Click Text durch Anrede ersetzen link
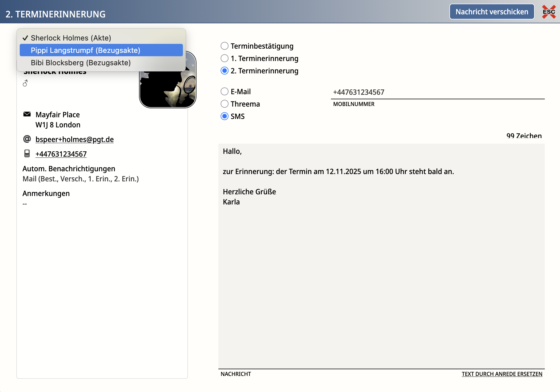This screenshot has height=392, width=560. point(502,374)
